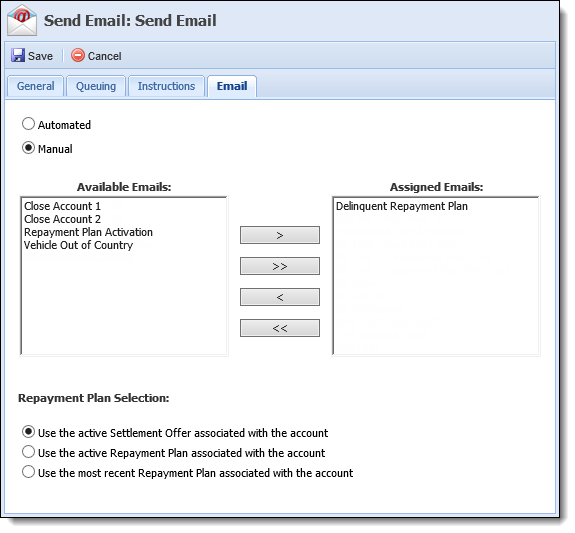Click the Save floppy disk icon
Screen dimensions: 575x533
18,56
